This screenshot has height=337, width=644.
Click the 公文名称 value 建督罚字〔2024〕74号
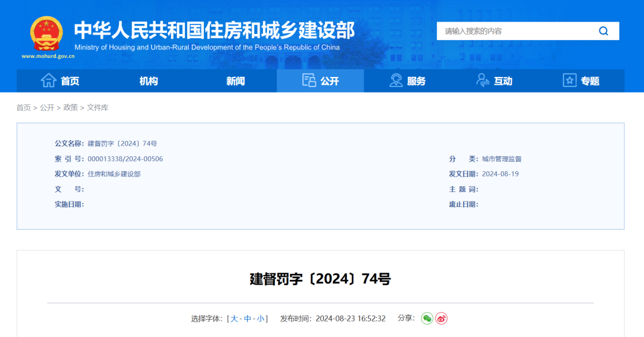tap(122, 143)
